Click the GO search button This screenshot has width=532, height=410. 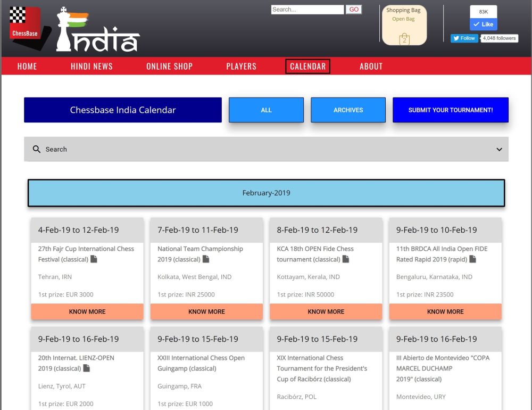click(x=354, y=10)
